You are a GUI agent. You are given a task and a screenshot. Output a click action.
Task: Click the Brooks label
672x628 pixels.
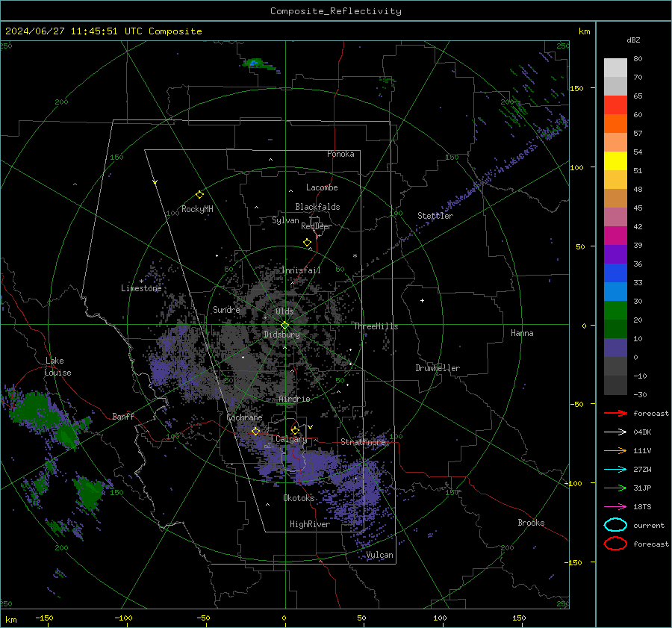[x=531, y=523]
